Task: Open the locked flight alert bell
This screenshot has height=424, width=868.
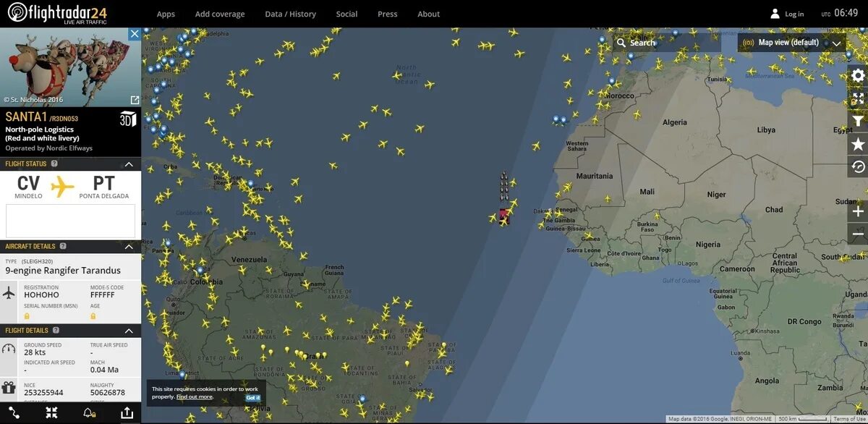Action: click(89, 412)
